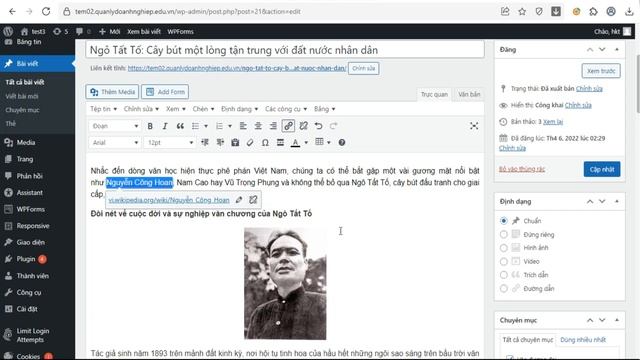This screenshot has width=640, height=360.
Task: Open Chỉnh sửa editor menu
Action: [141, 109]
